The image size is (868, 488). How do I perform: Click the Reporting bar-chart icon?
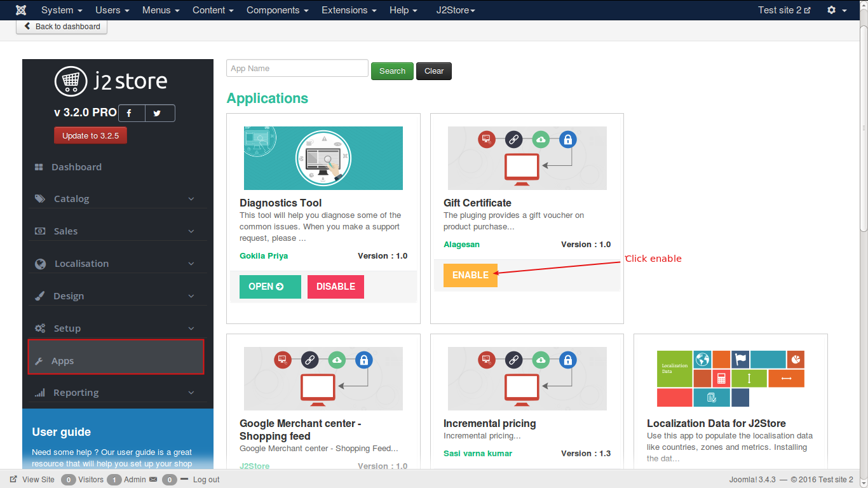coord(39,393)
